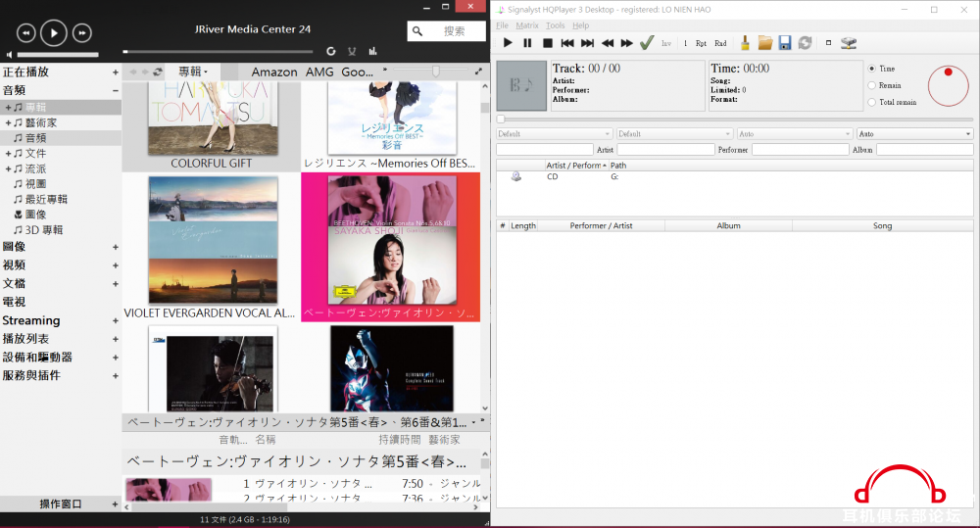Expand the 播放列表 section

(115, 339)
